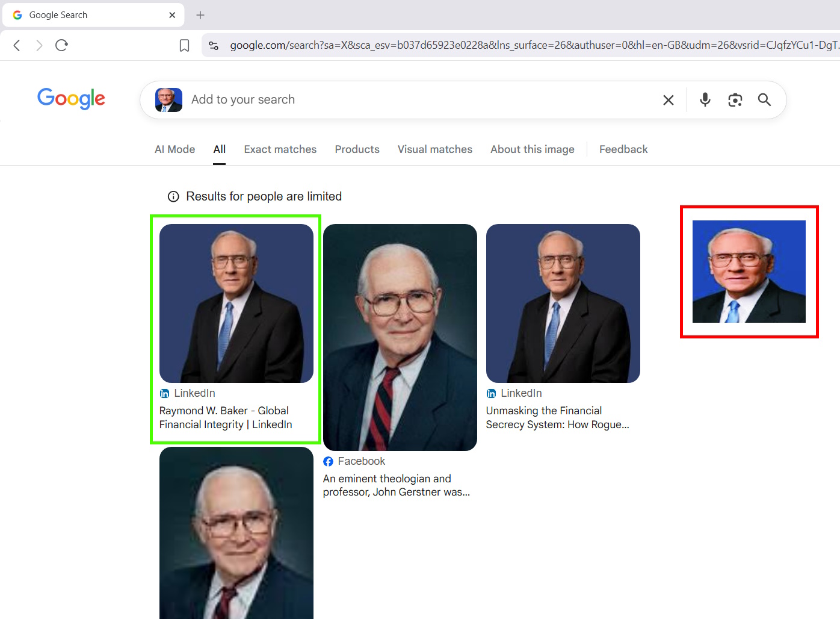Open the John Gerstner Facebook result
The height and width of the screenshot is (619, 840).
pos(396,485)
